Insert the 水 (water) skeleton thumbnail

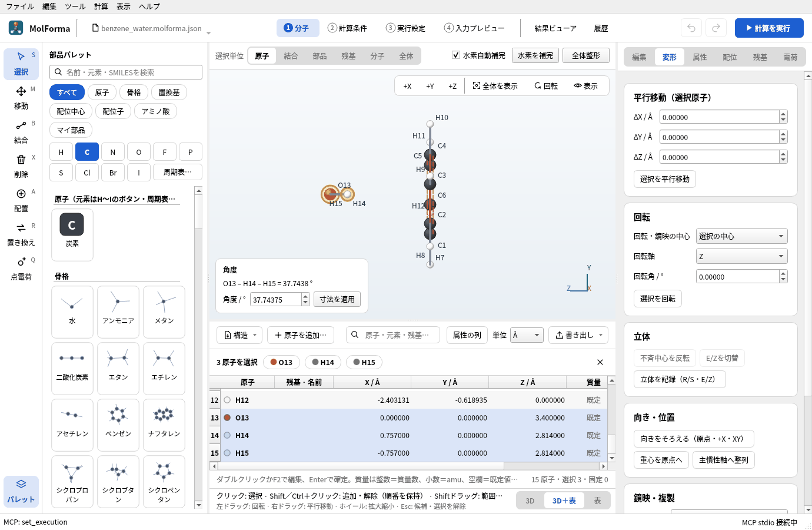72,312
